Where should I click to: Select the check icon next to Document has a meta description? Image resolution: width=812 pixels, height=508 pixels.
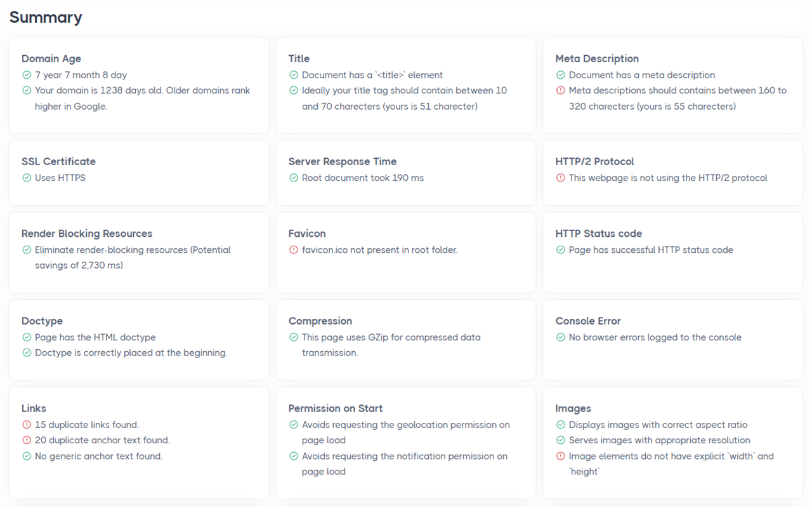(x=560, y=75)
